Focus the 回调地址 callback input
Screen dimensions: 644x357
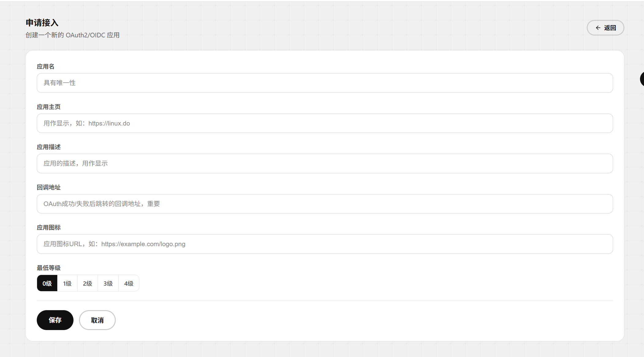[x=325, y=204]
